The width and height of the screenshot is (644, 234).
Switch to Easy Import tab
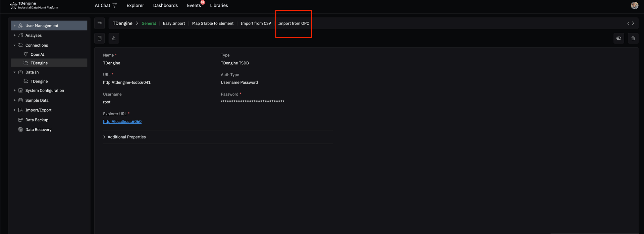click(x=174, y=23)
